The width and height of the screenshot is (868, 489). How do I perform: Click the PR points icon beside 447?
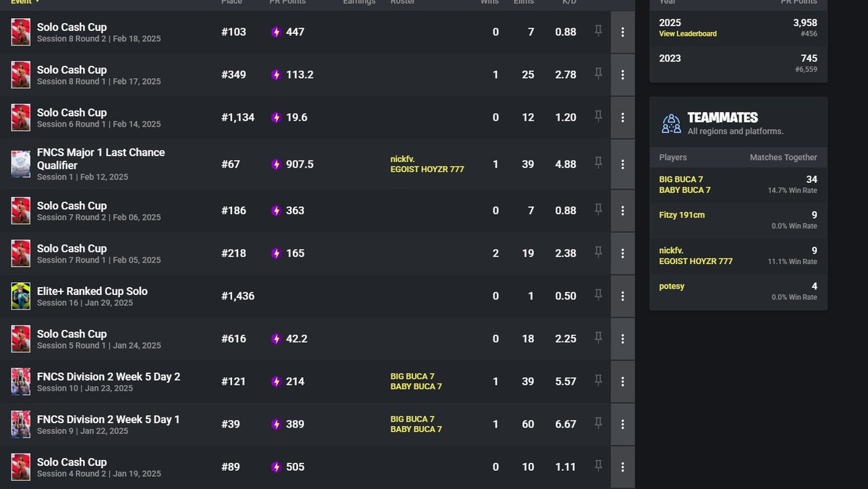[x=276, y=32]
